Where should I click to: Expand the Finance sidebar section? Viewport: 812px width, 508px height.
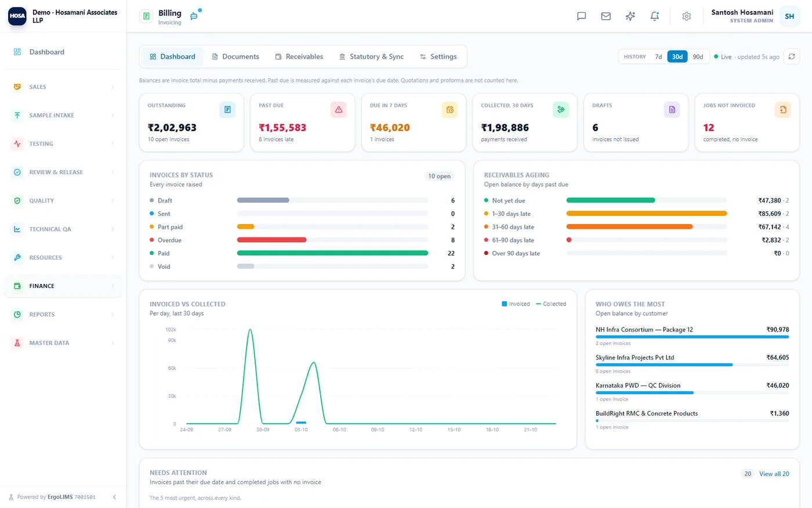63,286
